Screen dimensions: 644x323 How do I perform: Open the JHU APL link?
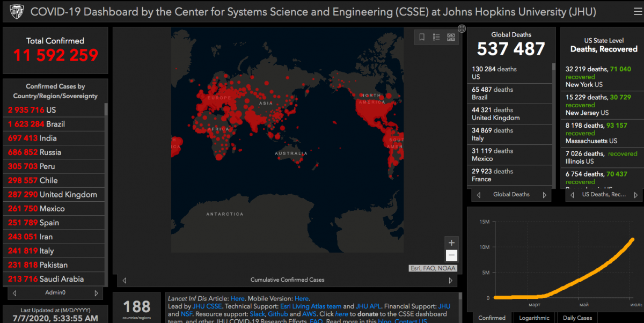tap(368, 306)
